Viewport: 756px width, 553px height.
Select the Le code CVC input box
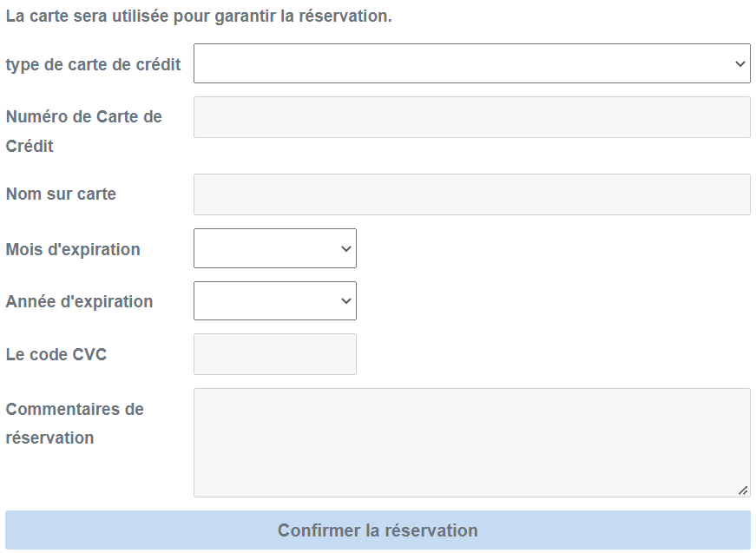click(x=274, y=354)
